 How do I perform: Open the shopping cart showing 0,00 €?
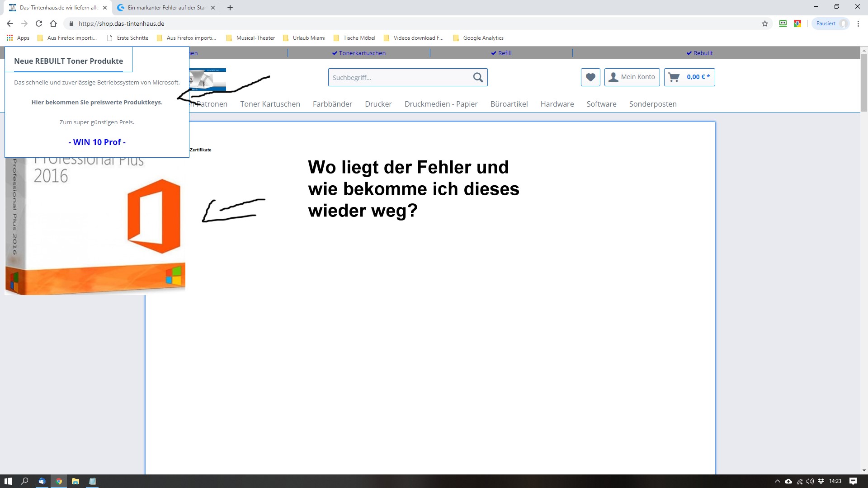click(x=689, y=77)
